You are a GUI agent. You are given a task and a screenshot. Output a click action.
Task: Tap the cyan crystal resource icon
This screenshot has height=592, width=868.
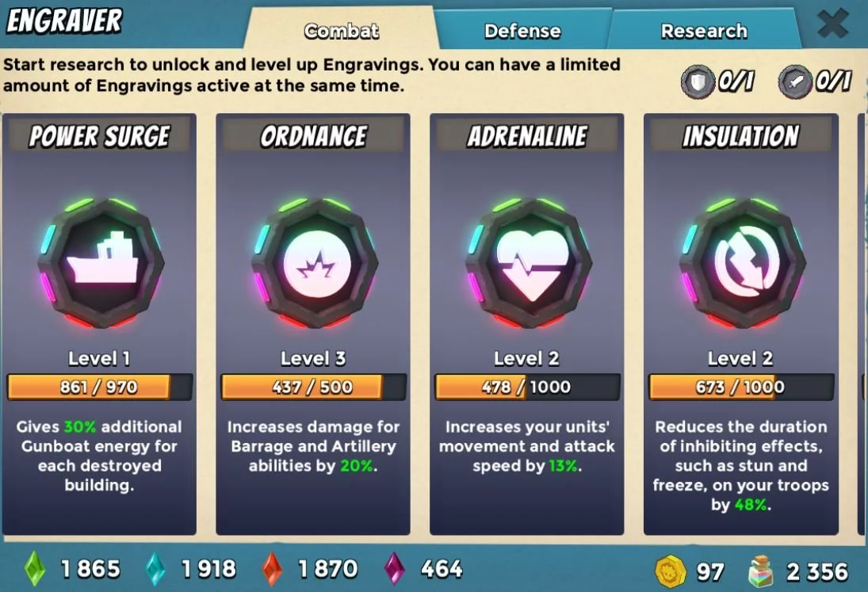tap(155, 569)
